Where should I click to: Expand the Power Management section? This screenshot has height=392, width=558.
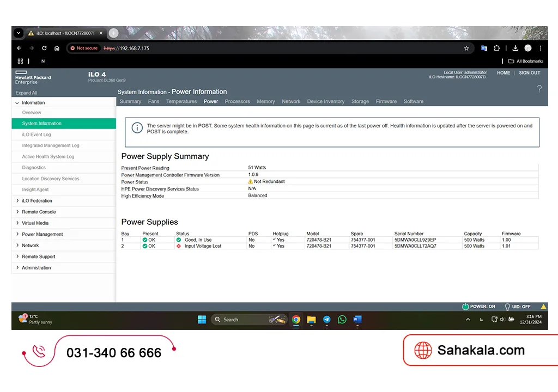[17, 234]
